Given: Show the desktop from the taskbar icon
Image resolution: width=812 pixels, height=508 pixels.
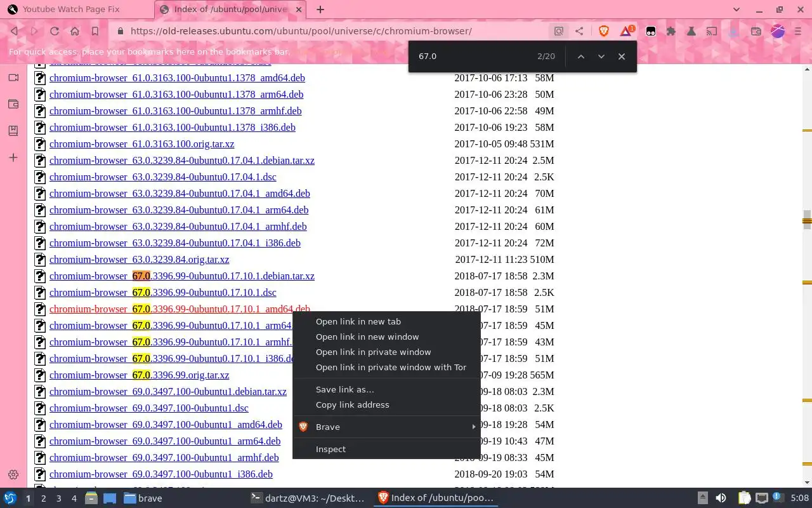Looking at the screenshot, I should (109, 498).
